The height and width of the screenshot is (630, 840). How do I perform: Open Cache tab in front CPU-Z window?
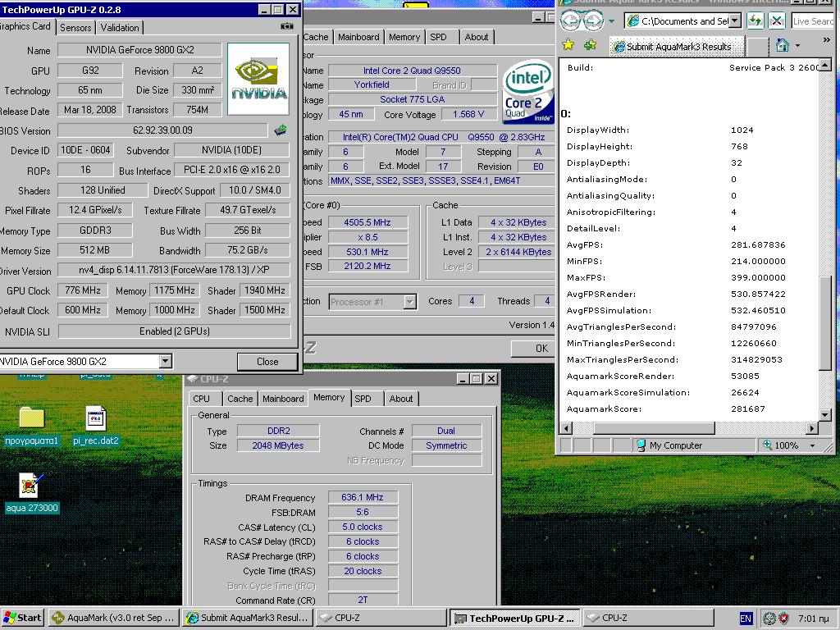[x=240, y=399]
